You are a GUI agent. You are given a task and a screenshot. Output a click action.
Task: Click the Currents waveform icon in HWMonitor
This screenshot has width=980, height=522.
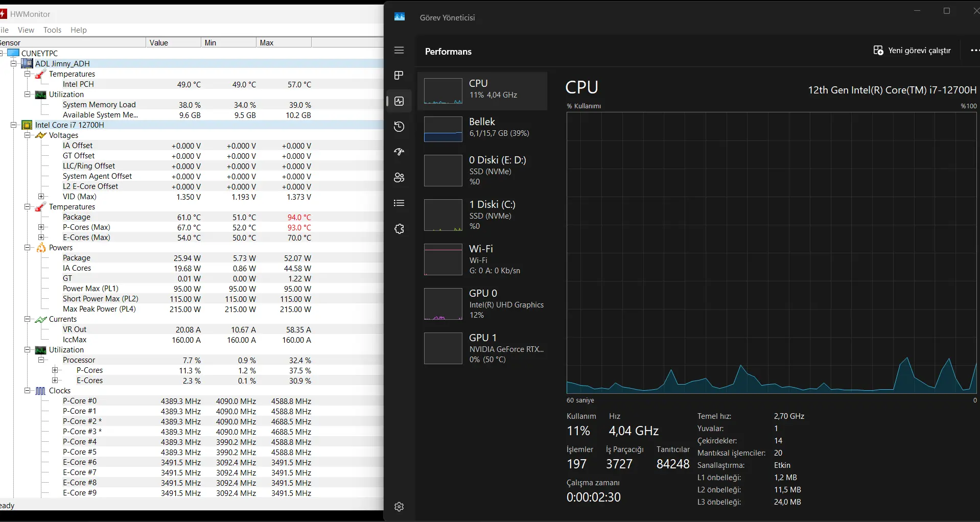click(41, 319)
